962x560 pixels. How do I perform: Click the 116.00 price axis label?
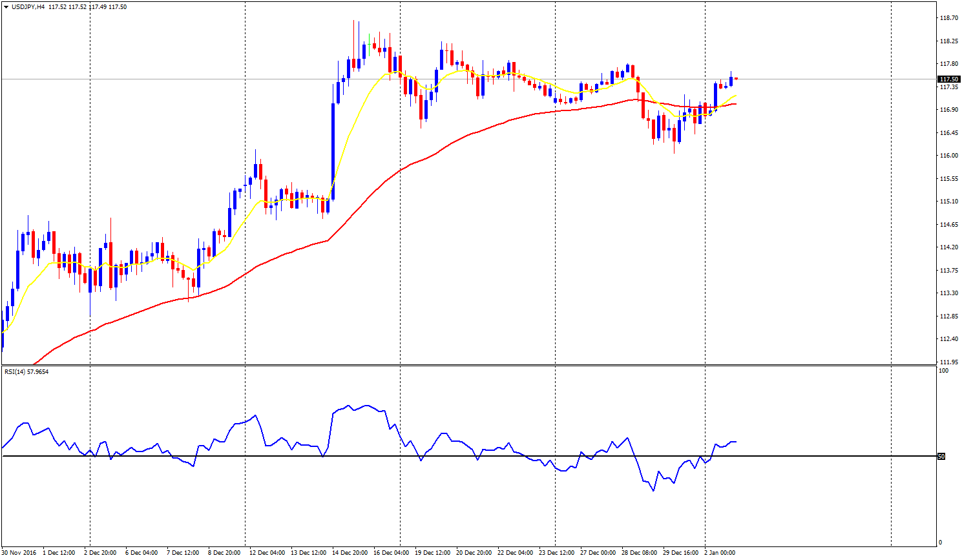click(x=949, y=156)
